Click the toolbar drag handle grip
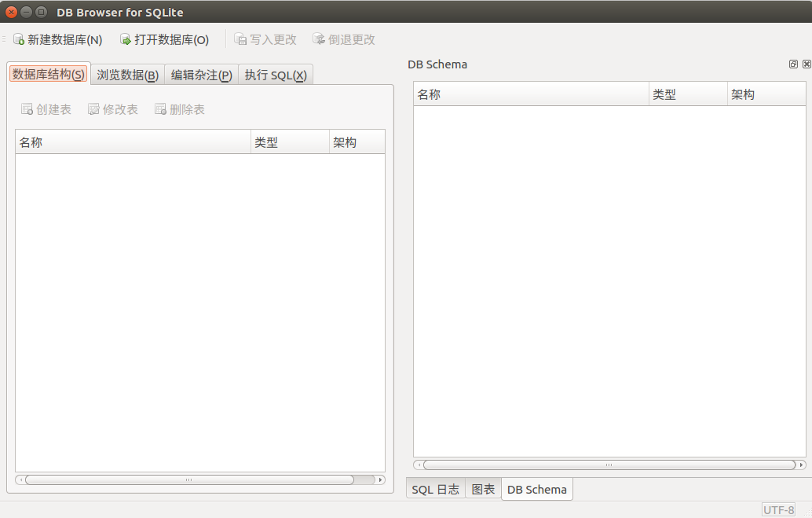This screenshot has width=812, height=518. [4, 39]
